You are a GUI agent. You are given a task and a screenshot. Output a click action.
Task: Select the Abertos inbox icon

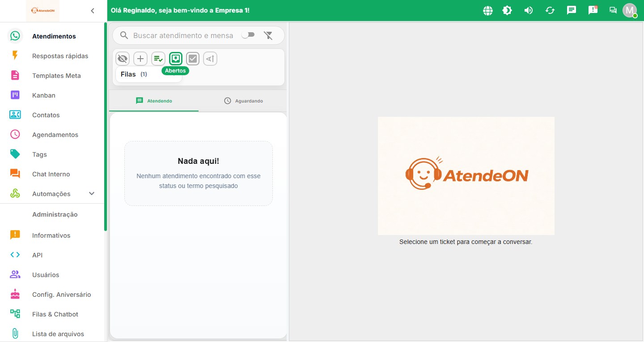[176, 59]
